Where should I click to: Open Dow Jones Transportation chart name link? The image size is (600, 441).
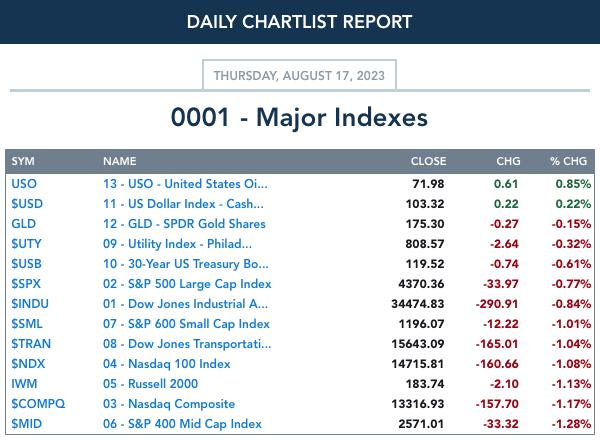pyautogui.click(x=187, y=344)
